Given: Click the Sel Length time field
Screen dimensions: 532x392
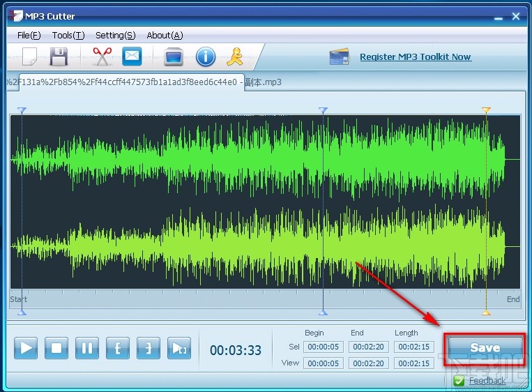Looking at the screenshot, I should (414, 347).
